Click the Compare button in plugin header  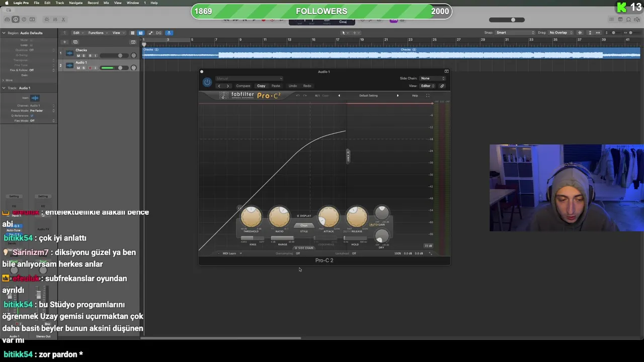tap(243, 86)
